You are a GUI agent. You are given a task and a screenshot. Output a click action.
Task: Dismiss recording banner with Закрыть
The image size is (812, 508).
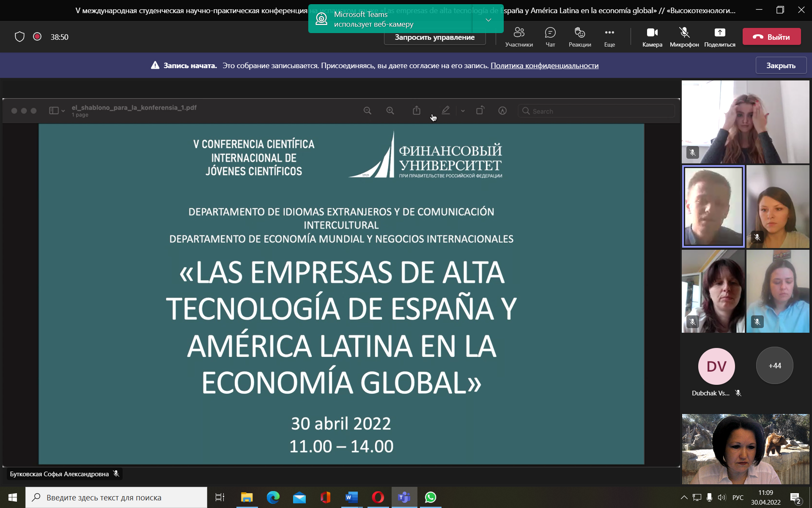[781, 66]
